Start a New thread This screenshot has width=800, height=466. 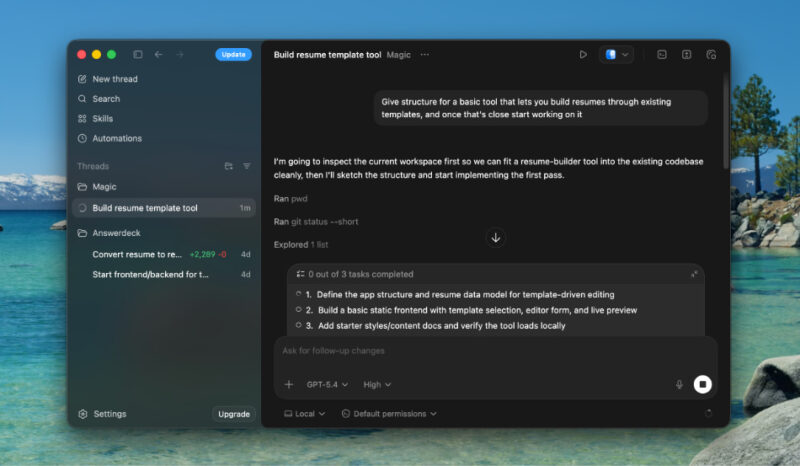pos(114,79)
